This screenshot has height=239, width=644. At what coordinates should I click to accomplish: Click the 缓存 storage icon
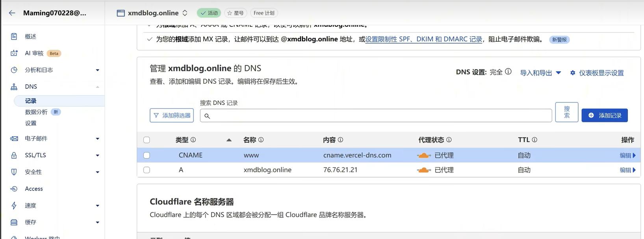14,222
